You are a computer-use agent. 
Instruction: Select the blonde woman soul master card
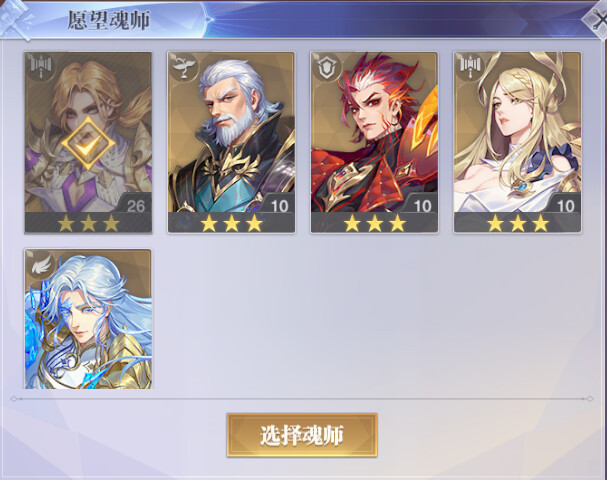[518, 142]
